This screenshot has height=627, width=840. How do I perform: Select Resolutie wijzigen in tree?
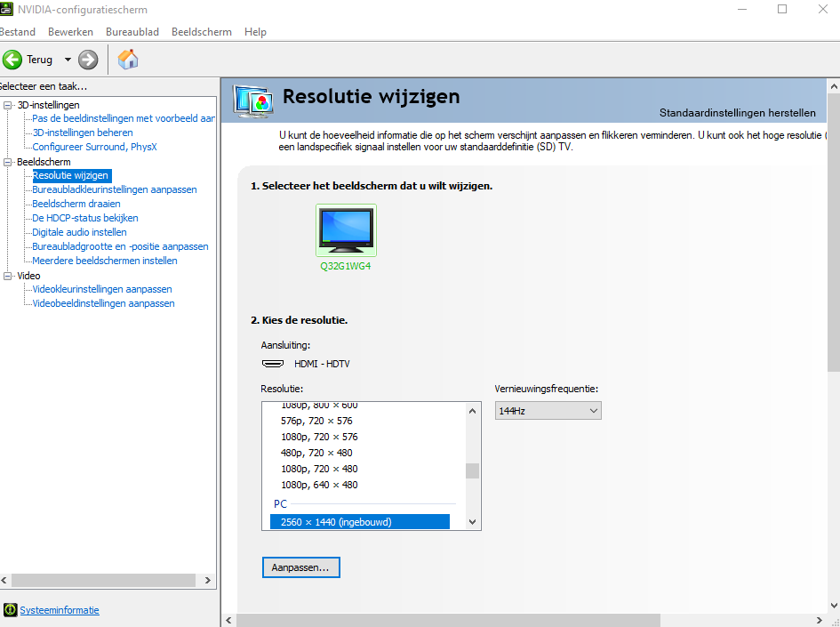coord(71,175)
